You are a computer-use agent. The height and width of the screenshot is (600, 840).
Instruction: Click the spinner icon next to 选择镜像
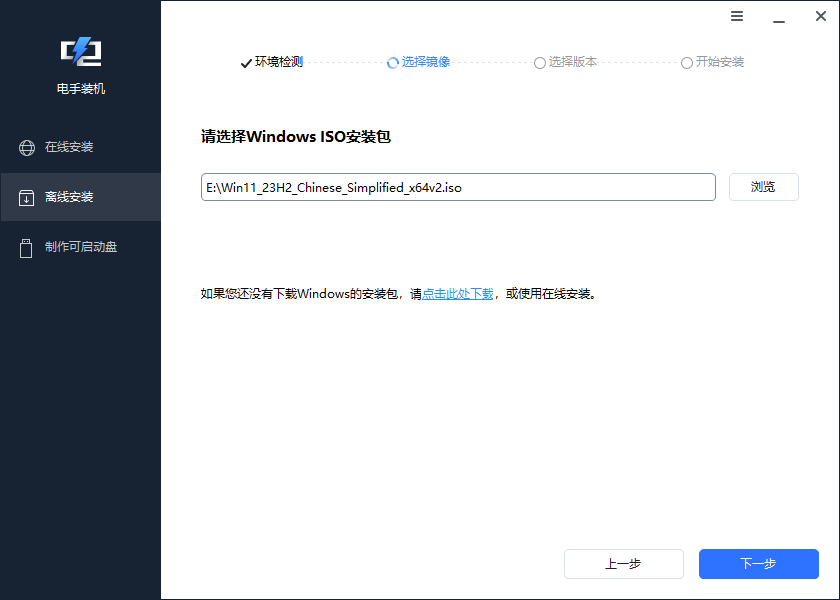(x=391, y=62)
